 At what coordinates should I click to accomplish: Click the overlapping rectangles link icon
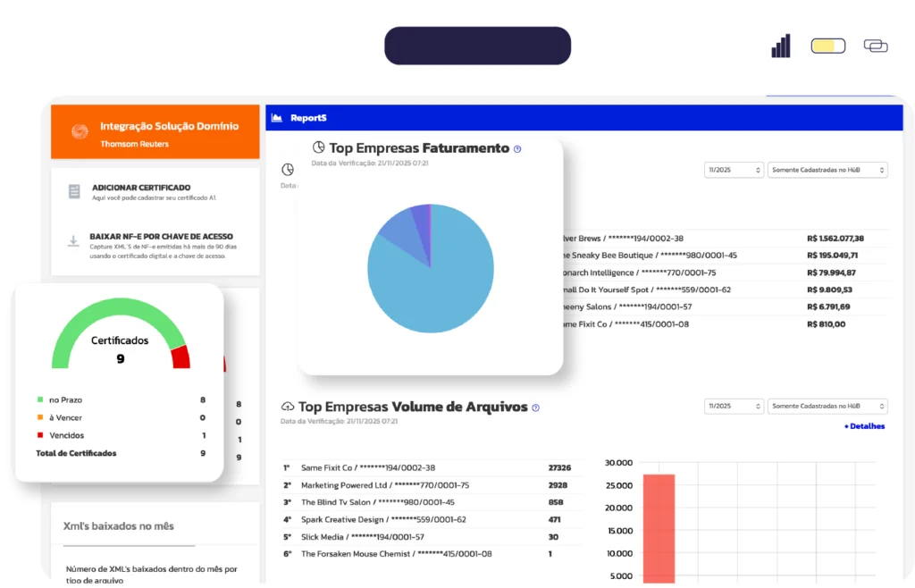tap(875, 46)
